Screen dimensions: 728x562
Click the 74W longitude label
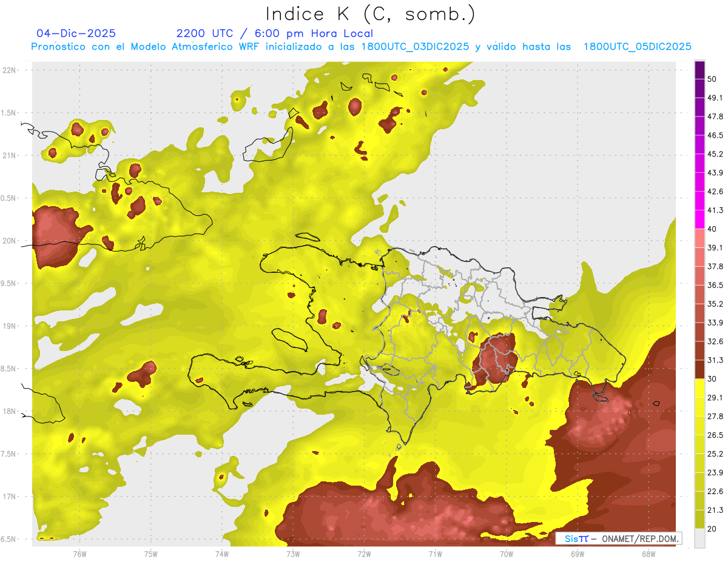[x=222, y=554]
